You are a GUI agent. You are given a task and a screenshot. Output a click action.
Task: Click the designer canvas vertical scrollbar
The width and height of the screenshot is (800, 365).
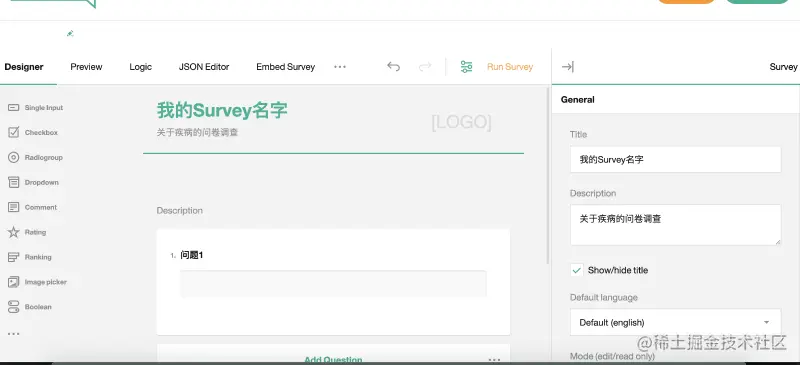click(548, 176)
